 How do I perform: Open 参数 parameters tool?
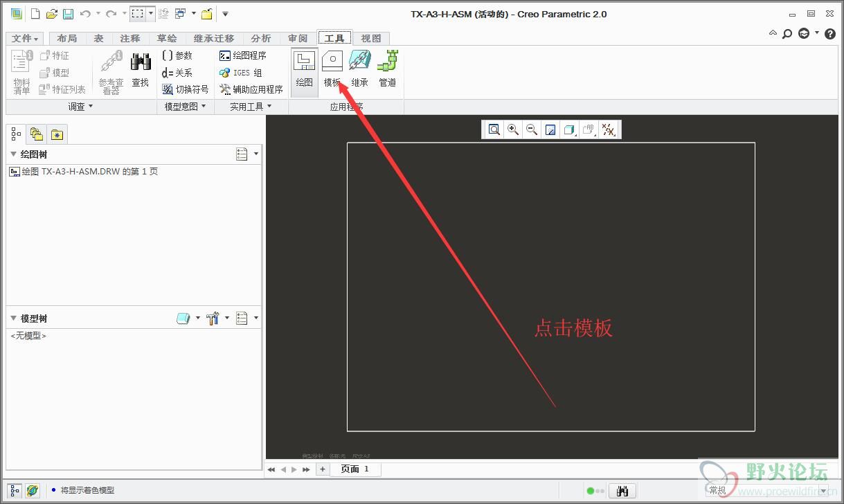(177, 55)
